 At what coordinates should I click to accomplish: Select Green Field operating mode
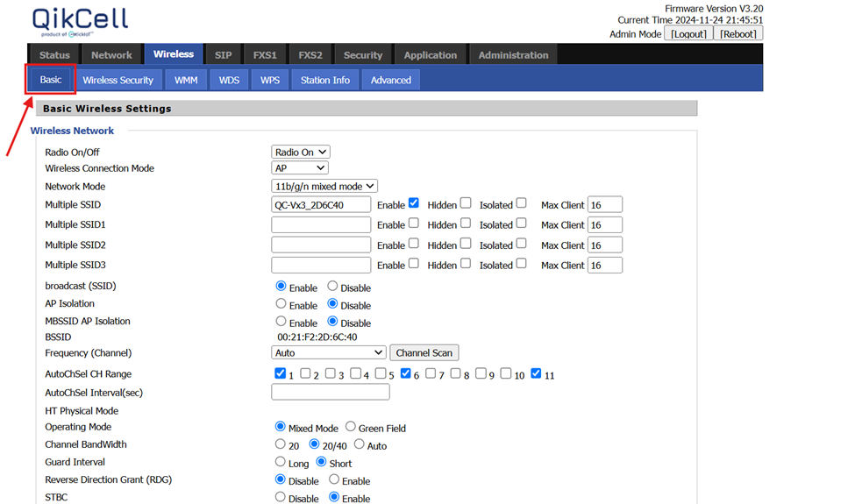click(x=351, y=427)
